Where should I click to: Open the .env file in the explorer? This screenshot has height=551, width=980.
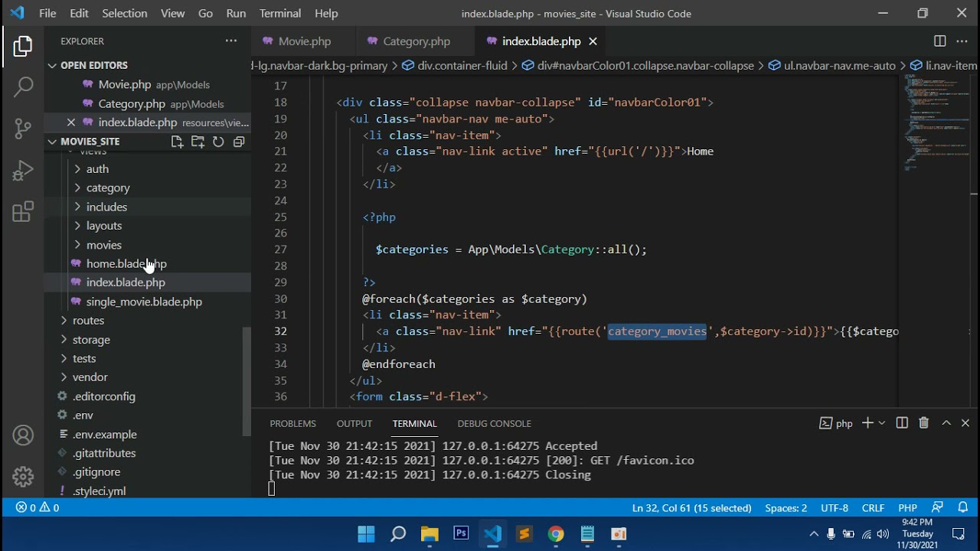(x=83, y=416)
